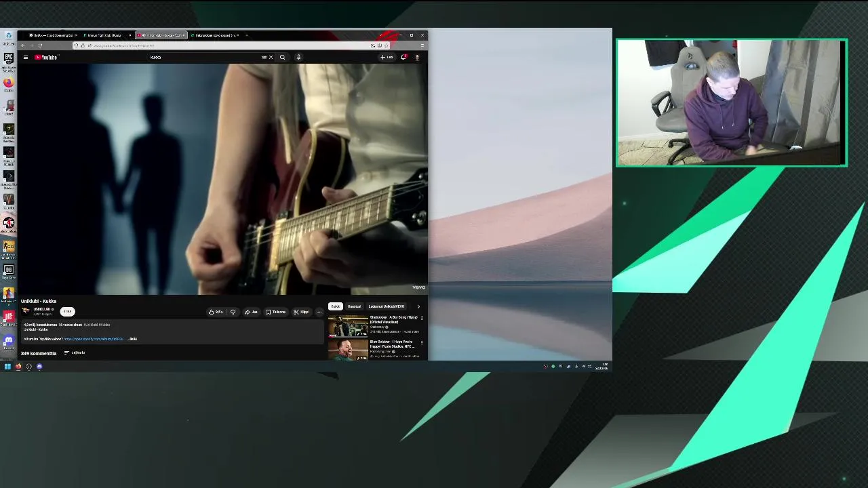The height and width of the screenshot is (488, 868).
Task: Close the active YouTube tab
Action: coord(183,35)
